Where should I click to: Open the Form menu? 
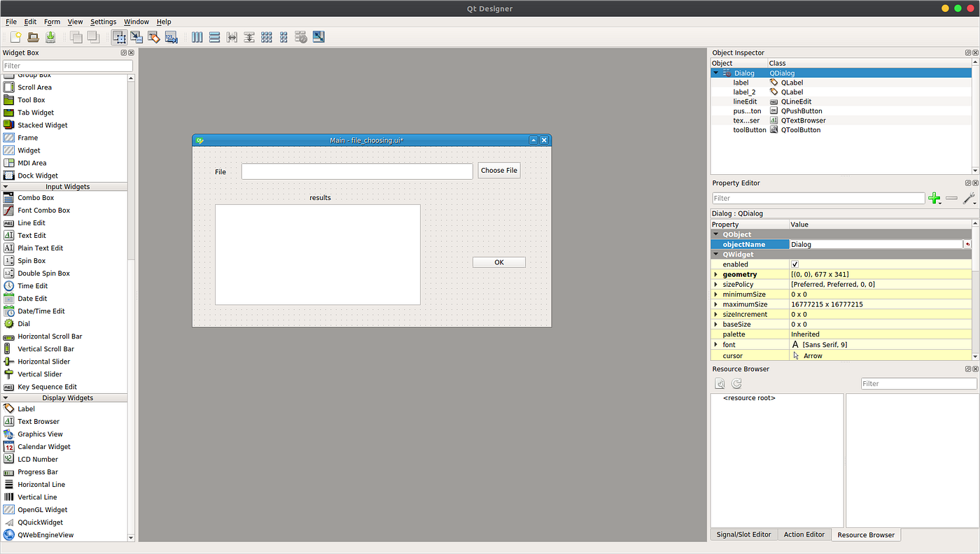[52, 22]
